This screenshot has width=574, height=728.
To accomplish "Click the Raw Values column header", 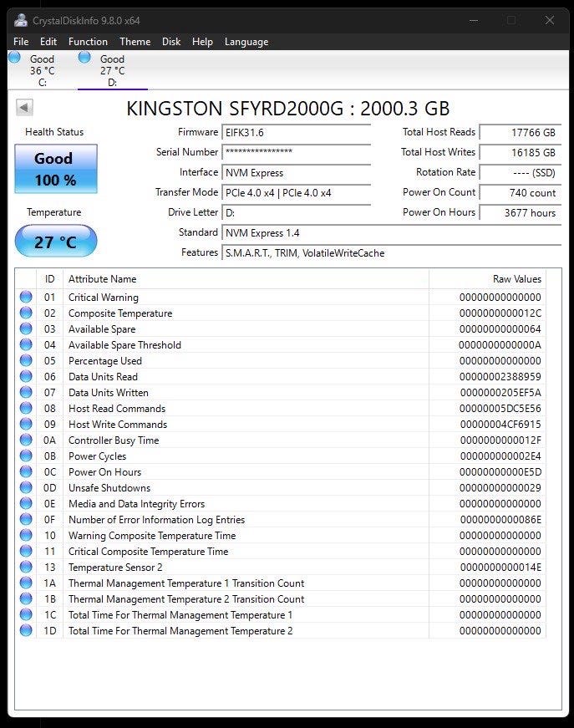I will coord(487,278).
